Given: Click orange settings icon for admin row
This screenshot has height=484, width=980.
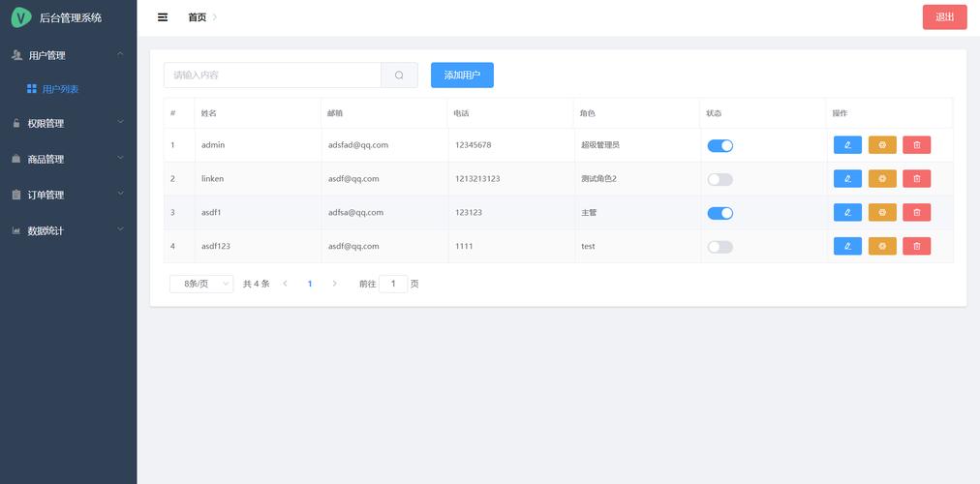Looking at the screenshot, I should (x=882, y=145).
